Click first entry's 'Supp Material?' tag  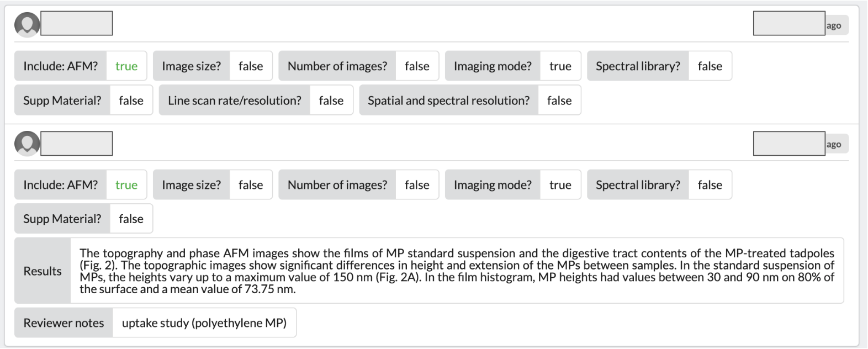[x=84, y=101]
